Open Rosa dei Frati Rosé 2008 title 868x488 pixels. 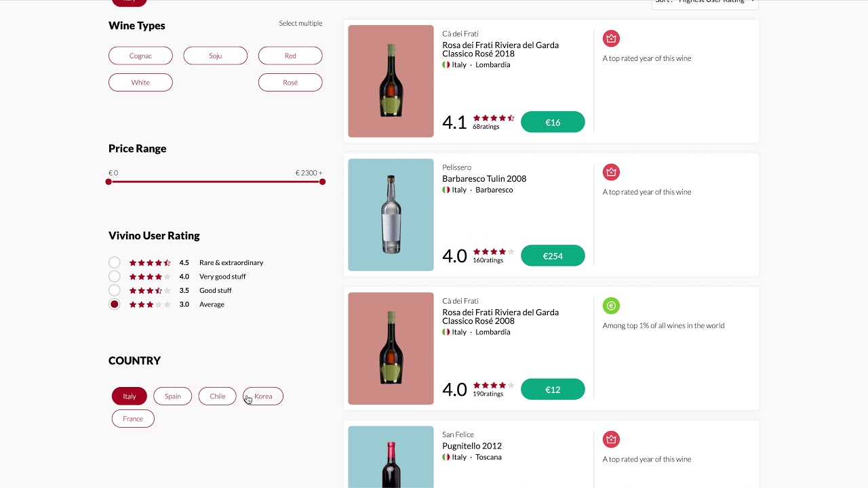[500, 317]
